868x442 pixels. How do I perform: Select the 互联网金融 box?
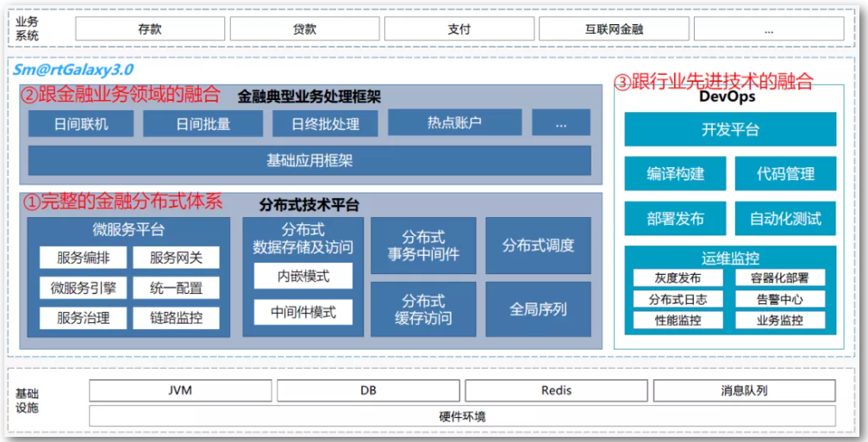(614, 28)
